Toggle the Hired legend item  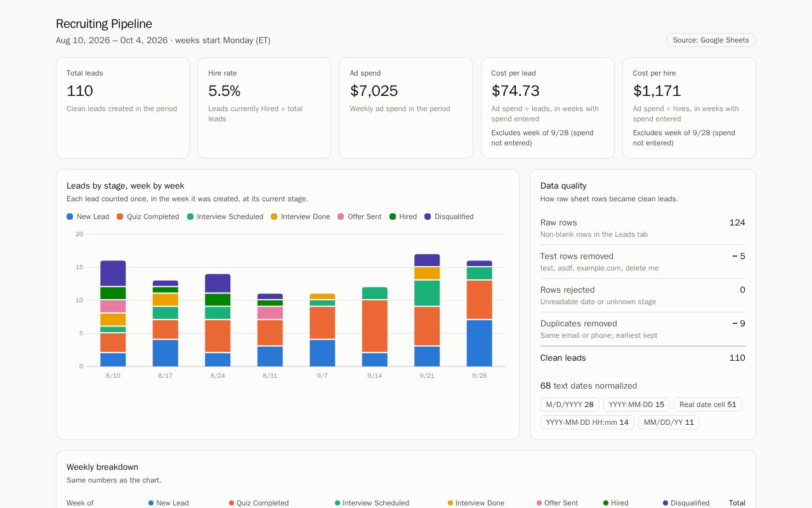[x=403, y=217]
